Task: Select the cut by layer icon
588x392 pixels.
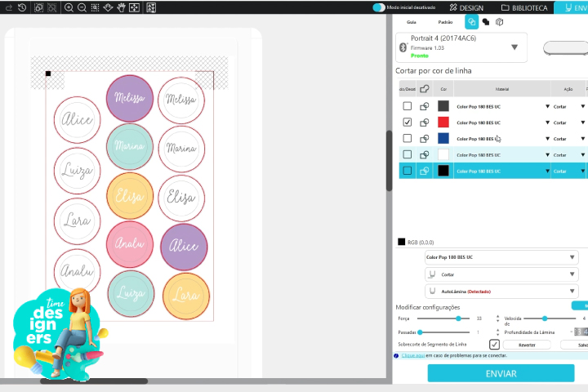Action: [x=499, y=22]
